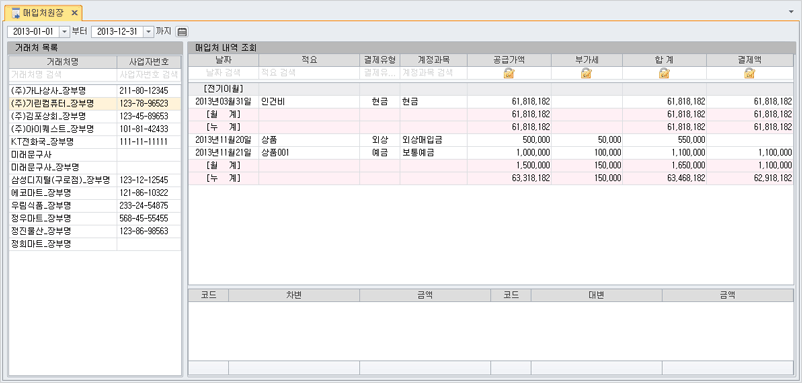Image resolution: width=802 pixels, height=383 pixels.
Task: Click the 63,468,182 cumulative total cell
Action: pos(664,178)
